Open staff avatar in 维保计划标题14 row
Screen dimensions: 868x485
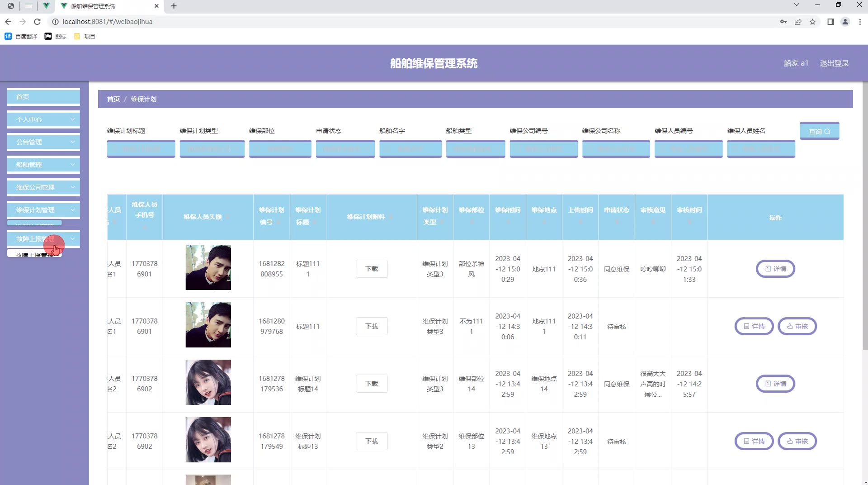click(x=208, y=382)
